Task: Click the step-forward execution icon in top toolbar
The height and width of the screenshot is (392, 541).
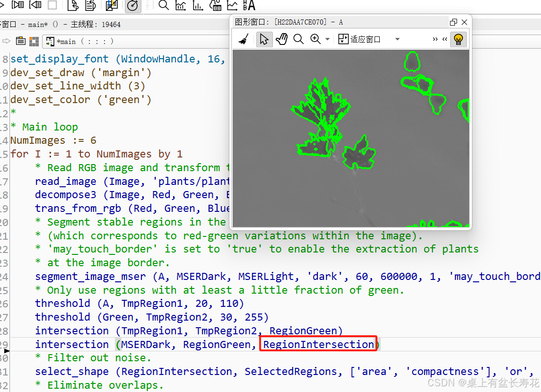Action: point(17,4)
